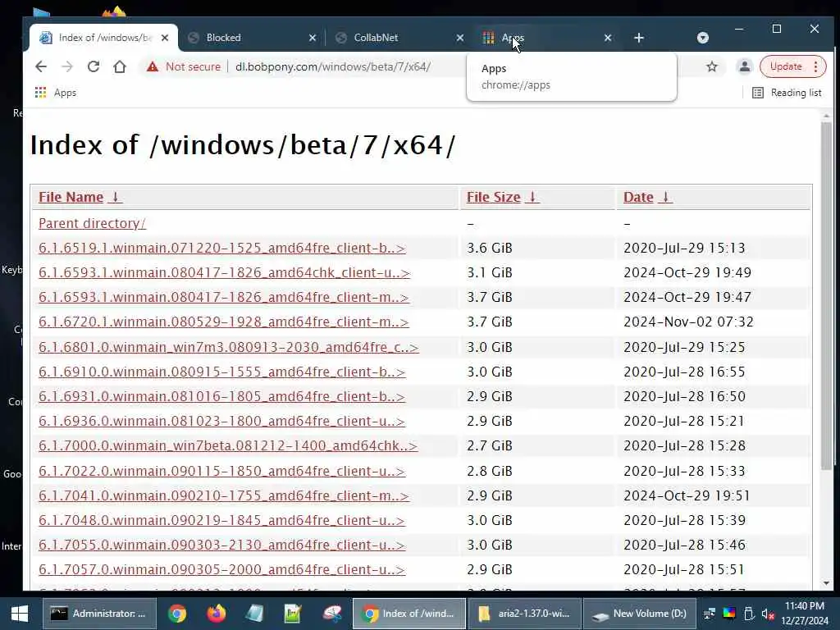The height and width of the screenshot is (630, 840).
Task: Open 6.1.7000.0.winmain_win7beta link
Action: 228,445
